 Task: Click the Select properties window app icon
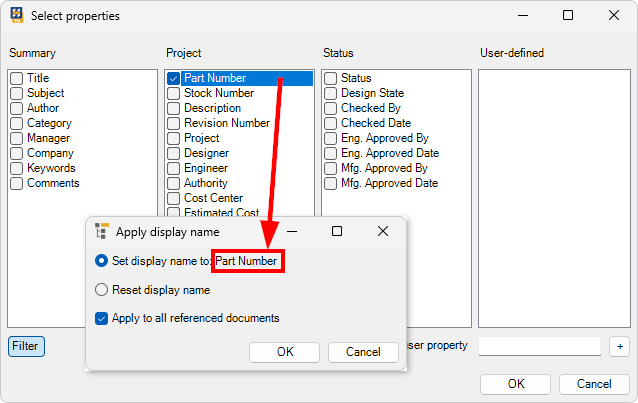tap(14, 15)
